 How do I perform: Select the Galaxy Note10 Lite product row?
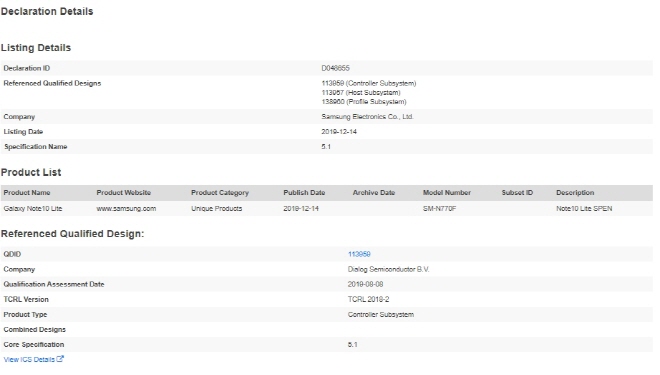(x=327, y=209)
